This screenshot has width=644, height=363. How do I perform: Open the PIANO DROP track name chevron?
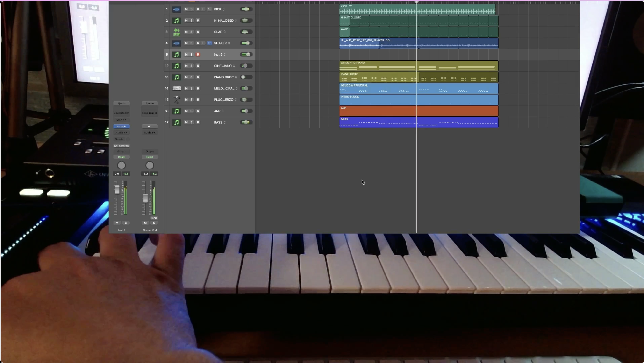[x=236, y=77]
